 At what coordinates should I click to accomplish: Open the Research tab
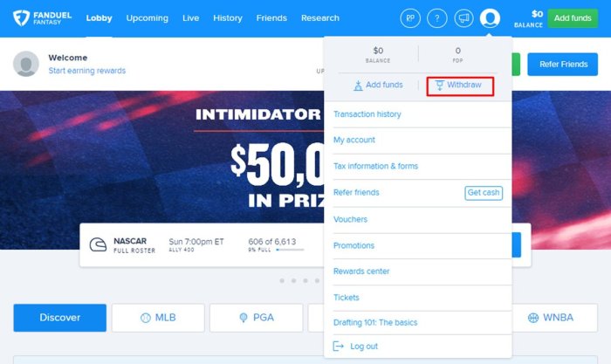point(320,18)
